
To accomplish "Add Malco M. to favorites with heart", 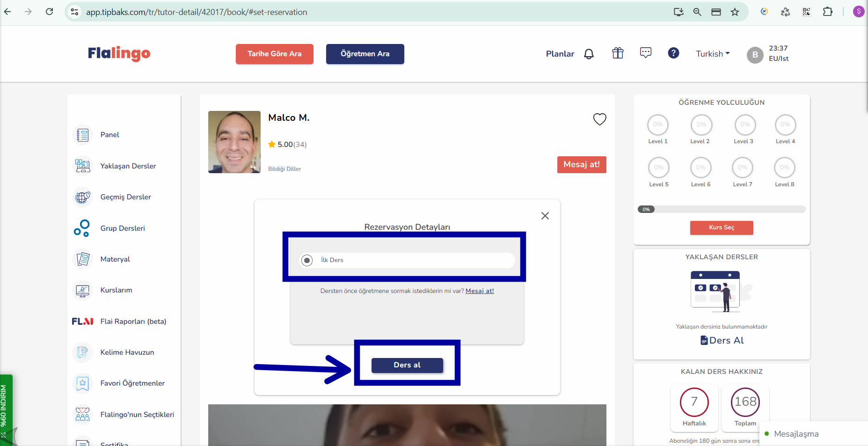I will [599, 119].
